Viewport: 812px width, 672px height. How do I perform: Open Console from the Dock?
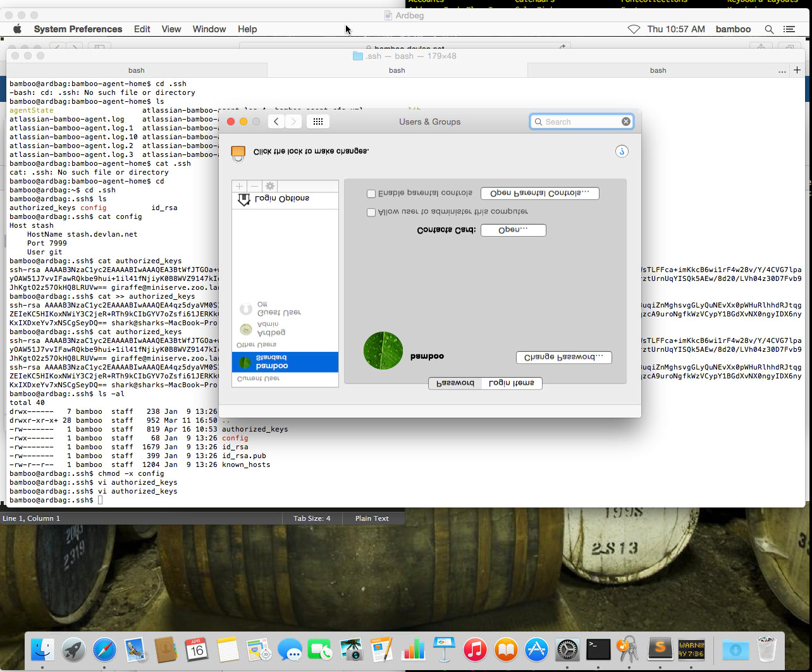[x=691, y=649]
